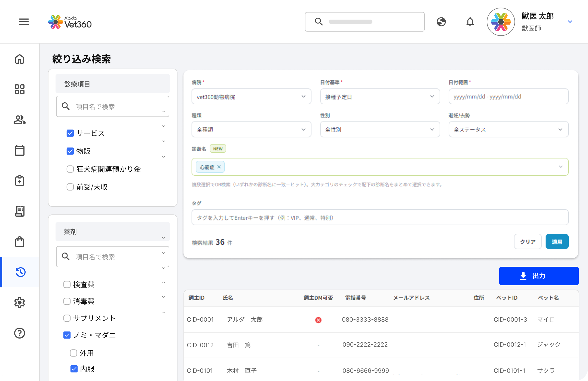Click the 適用 apply button
This screenshot has width=588, height=381.
[x=557, y=242]
